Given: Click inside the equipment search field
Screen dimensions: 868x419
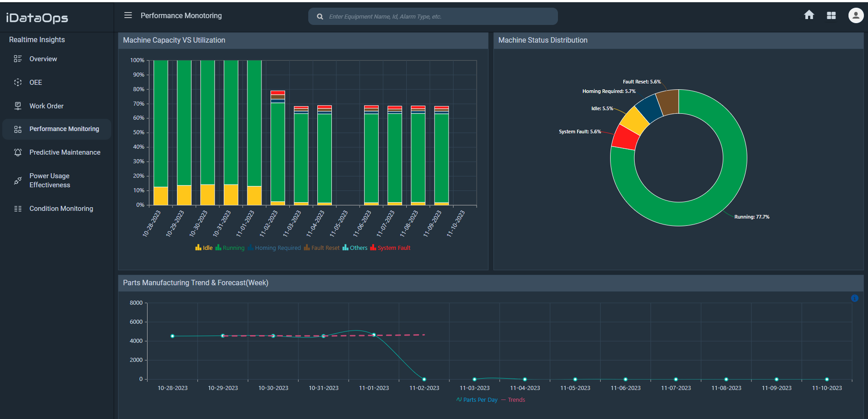Looking at the screenshot, I should click(x=433, y=16).
